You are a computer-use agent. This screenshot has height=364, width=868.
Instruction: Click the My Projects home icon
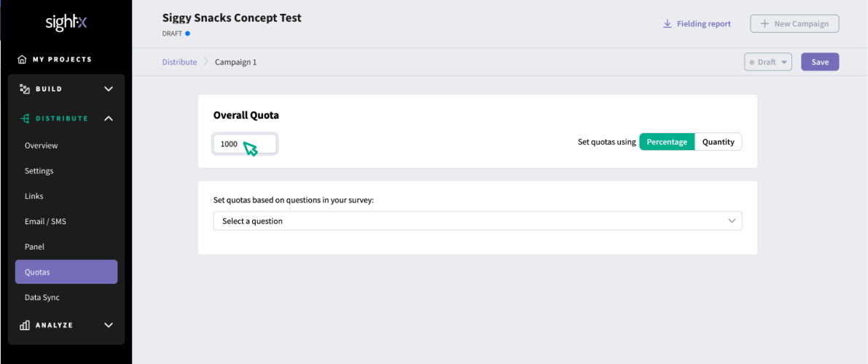click(x=22, y=59)
